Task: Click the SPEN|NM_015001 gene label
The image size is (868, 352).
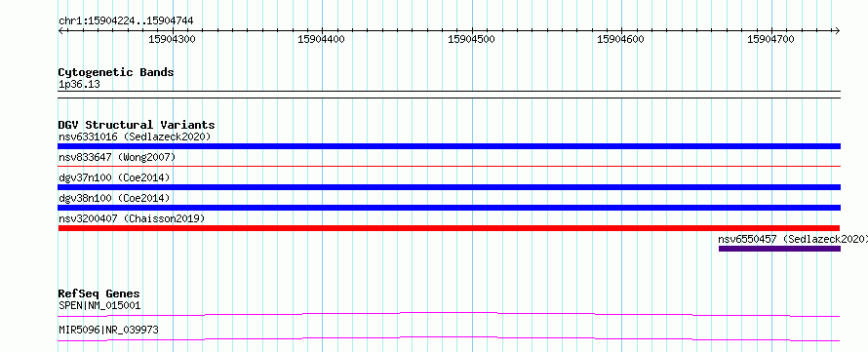Action: coord(99,305)
